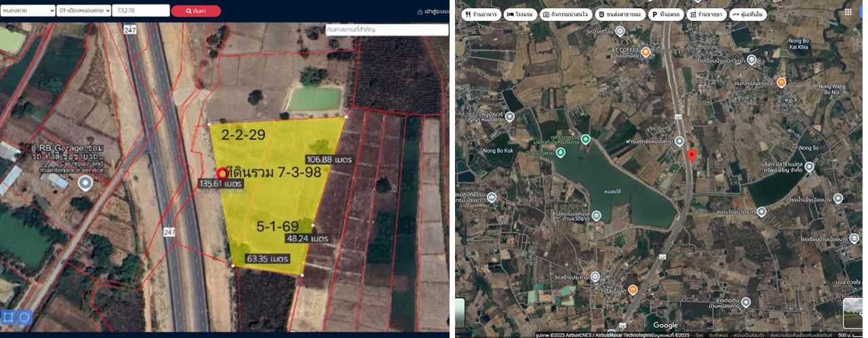The image size is (868, 338).
Task: Click the โรงน้ำแข็งเมืองบาง place pin
Action: (x=838, y=198)
